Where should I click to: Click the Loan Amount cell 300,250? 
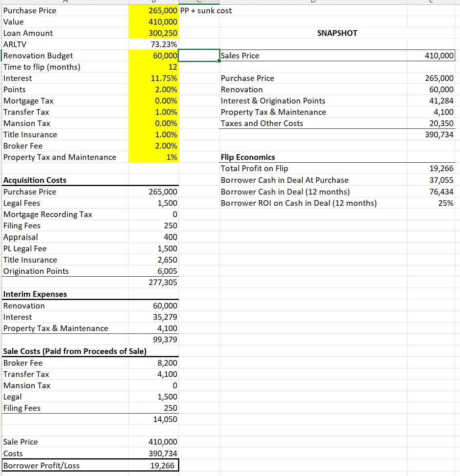[x=153, y=33]
